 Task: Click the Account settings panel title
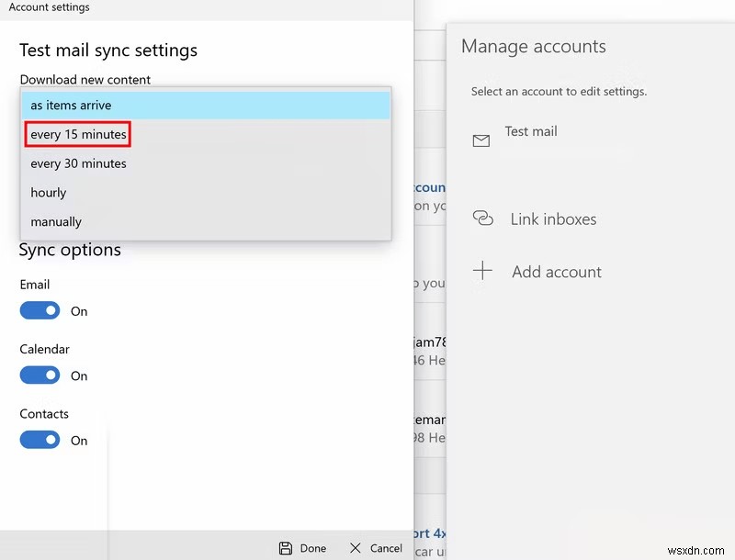[x=49, y=7]
